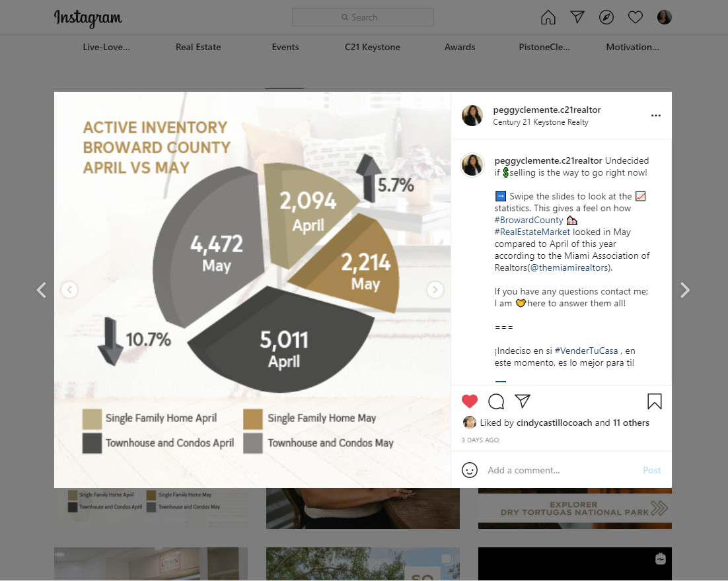Open the Real Estate highlight
The width and height of the screenshot is (728, 581).
[198, 48]
